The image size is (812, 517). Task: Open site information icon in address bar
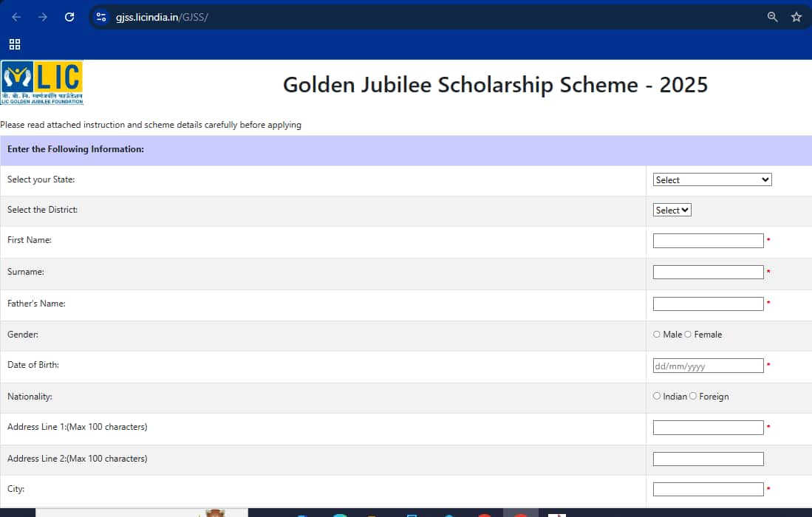point(102,17)
